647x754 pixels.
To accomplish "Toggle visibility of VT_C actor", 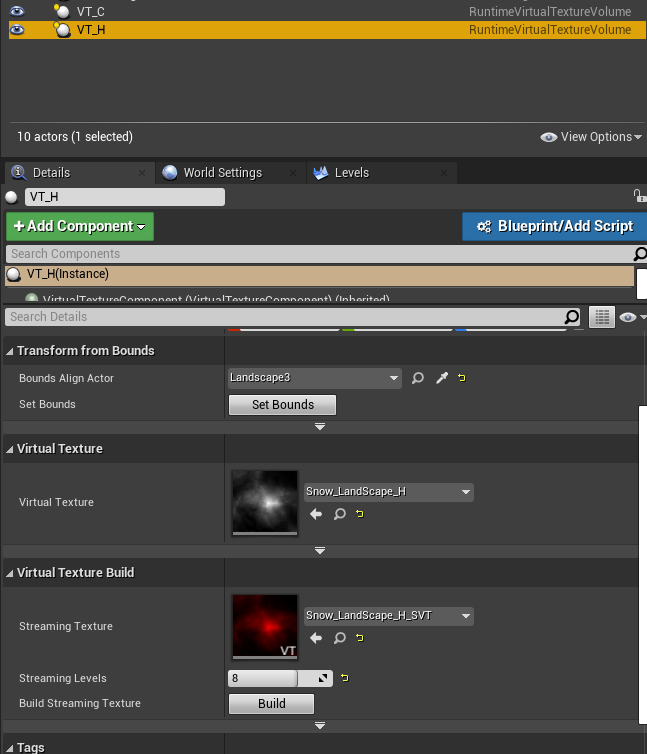I will [17, 11].
